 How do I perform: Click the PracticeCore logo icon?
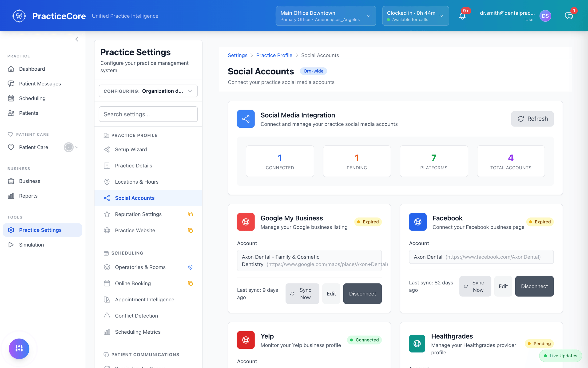pyautogui.click(x=19, y=16)
